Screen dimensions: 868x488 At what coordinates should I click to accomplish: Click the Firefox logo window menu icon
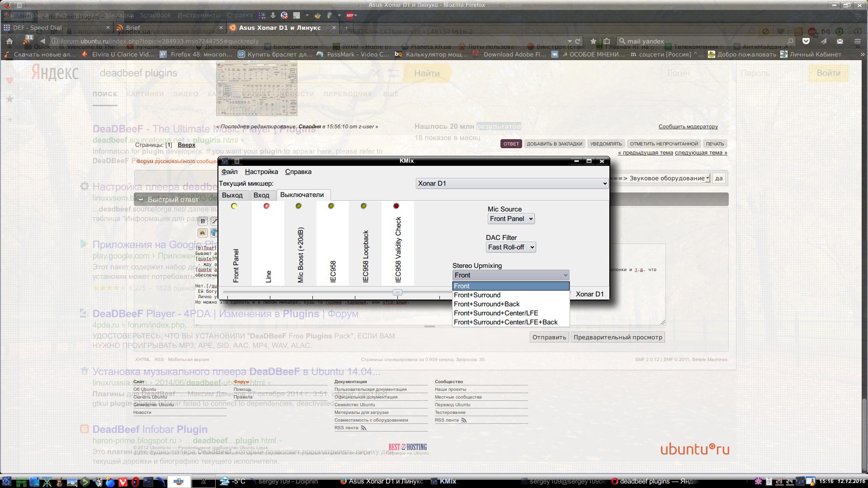7,5
